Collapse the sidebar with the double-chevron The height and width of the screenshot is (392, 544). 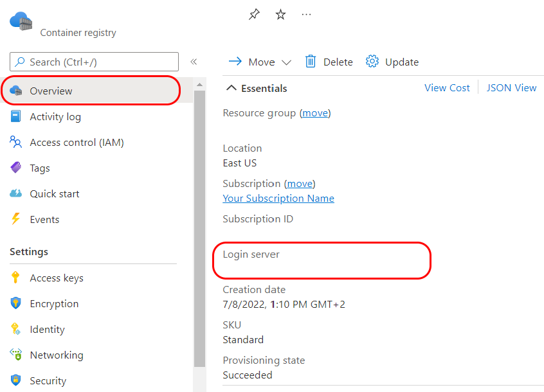click(194, 62)
